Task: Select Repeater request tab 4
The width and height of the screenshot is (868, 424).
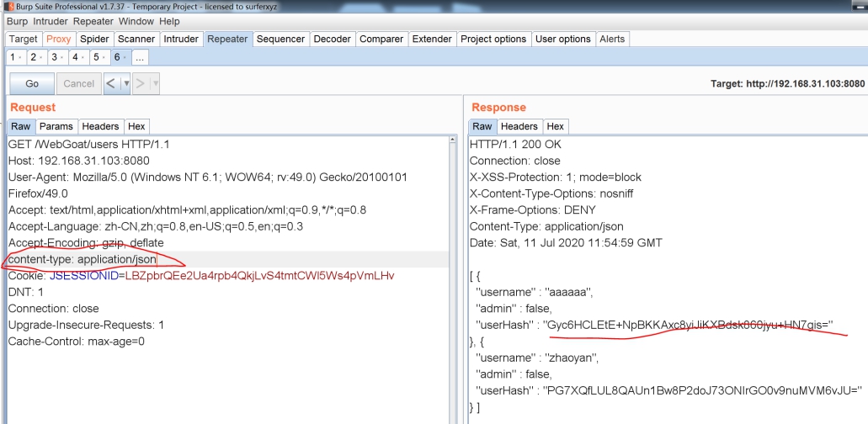Action: tap(75, 57)
